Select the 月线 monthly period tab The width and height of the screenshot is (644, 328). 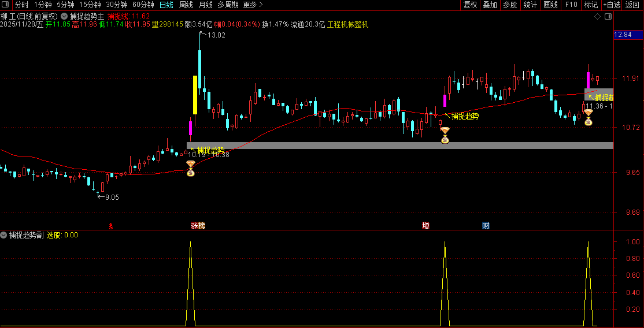(x=205, y=5)
